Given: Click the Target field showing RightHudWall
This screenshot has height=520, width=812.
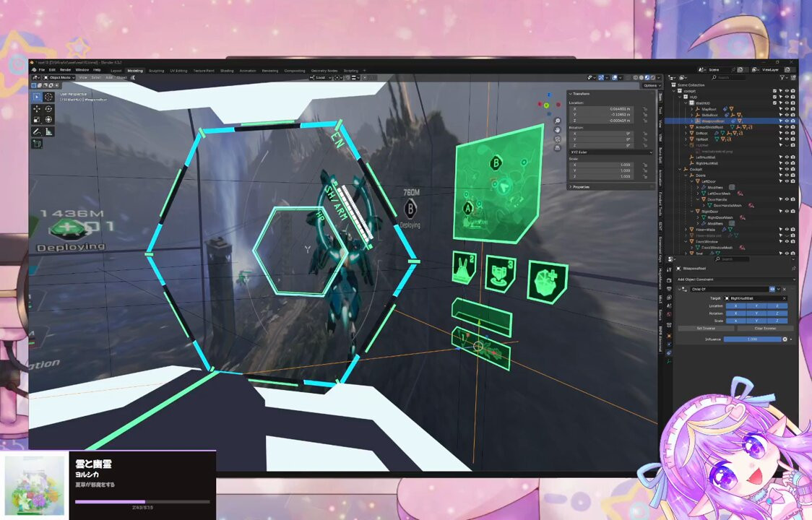Looking at the screenshot, I should [756, 298].
